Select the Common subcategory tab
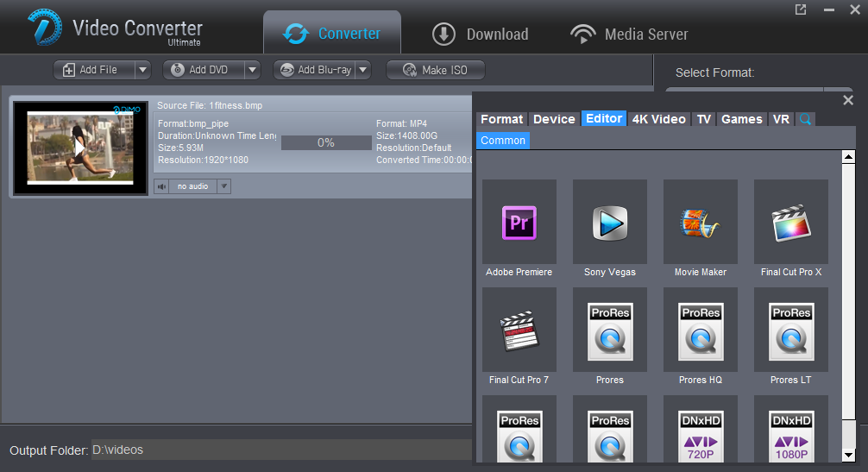The image size is (868, 472). (x=503, y=141)
